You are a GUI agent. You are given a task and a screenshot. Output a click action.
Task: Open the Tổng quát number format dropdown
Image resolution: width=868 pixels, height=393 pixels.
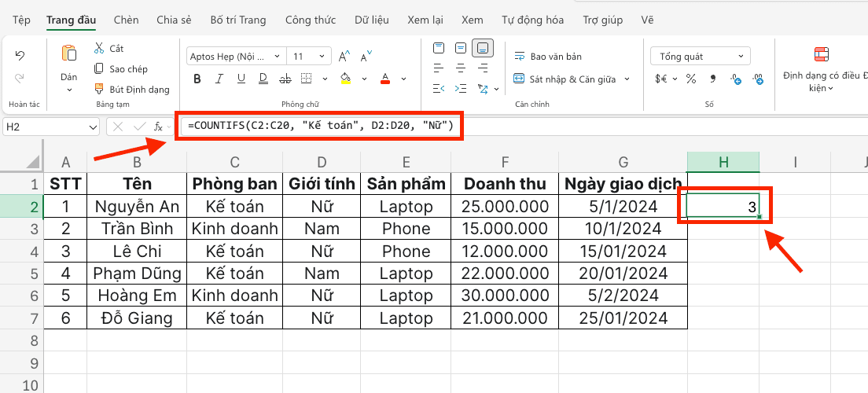click(x=701, y=57)
